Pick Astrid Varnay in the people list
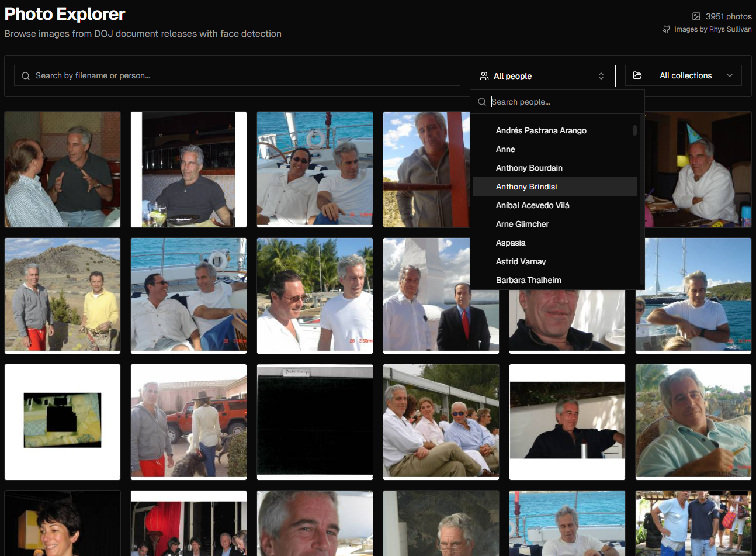756x556 pixels. pyautogui.click(x=554, y=261)
